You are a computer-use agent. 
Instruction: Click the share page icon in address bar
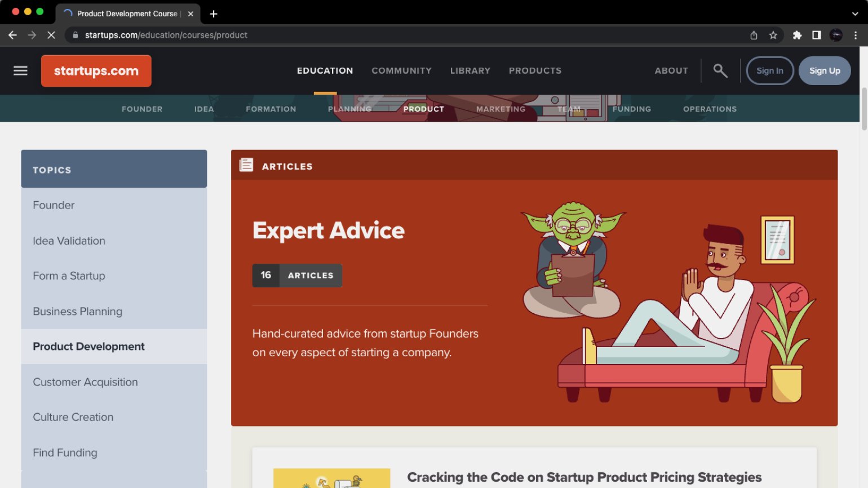click(x=754, y=35)
